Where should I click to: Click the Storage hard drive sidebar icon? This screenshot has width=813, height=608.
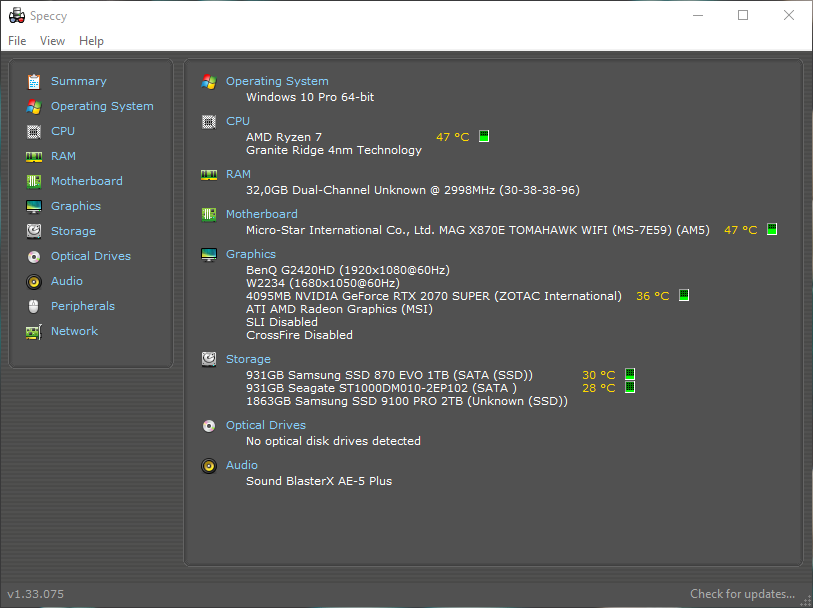click(x=34, y=231)
